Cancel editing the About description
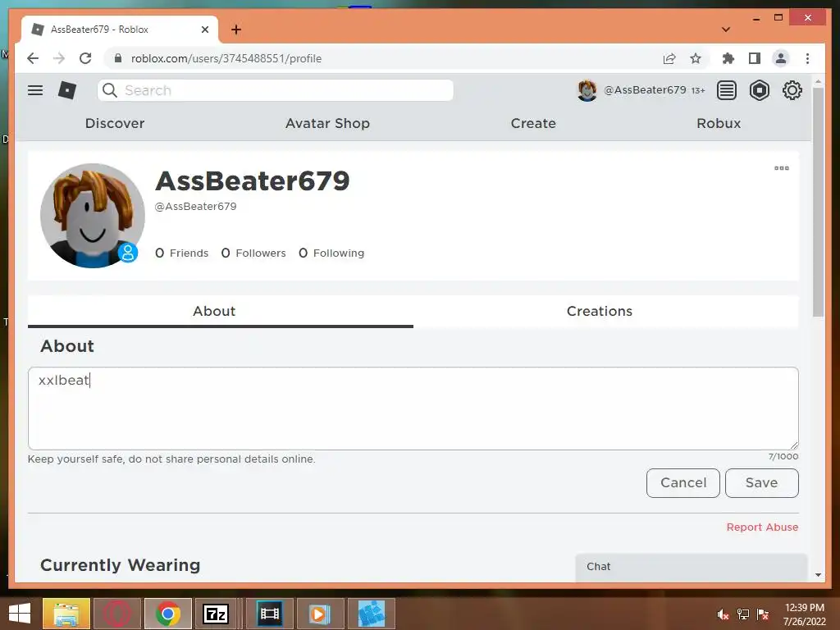The width and height of the screenshot is (840, 630). (x=683, y=482)
